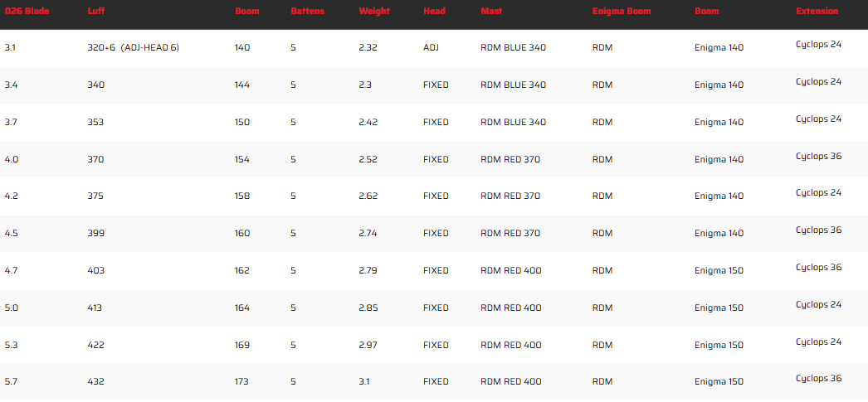Viewport: 868px width, 402px height.
Task: Click 'RDM RED 370' mast in 4.5 row
Action: click(510, 234)
